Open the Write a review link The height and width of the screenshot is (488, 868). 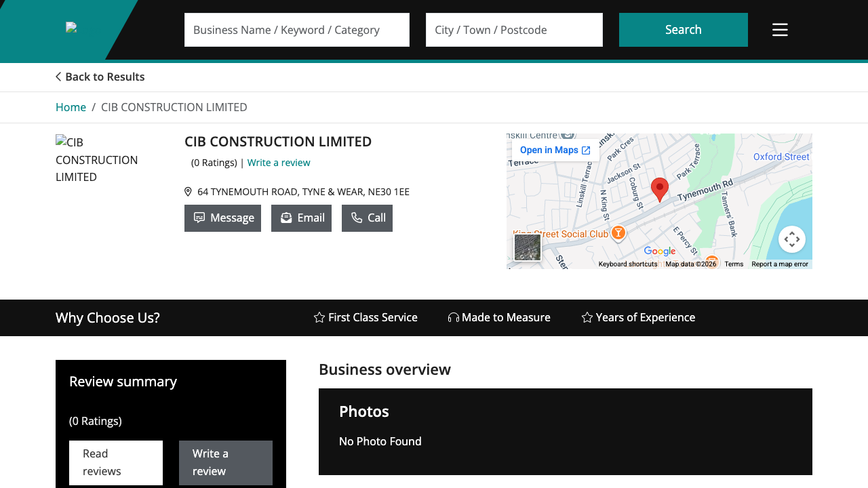coord(279,163)
